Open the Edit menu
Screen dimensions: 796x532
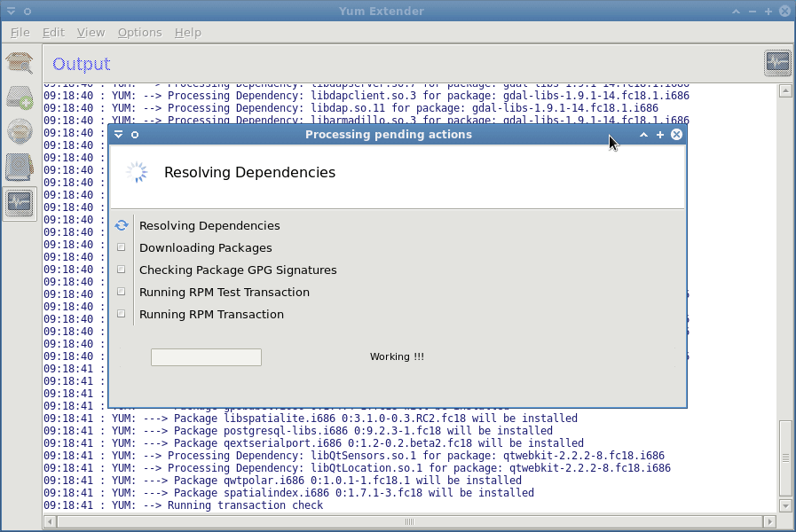(x=53, y=33)
